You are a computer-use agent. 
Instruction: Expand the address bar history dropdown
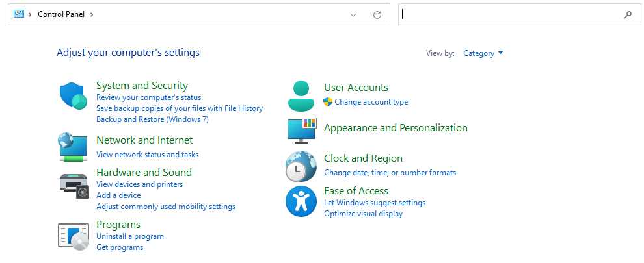coord(353,14)
